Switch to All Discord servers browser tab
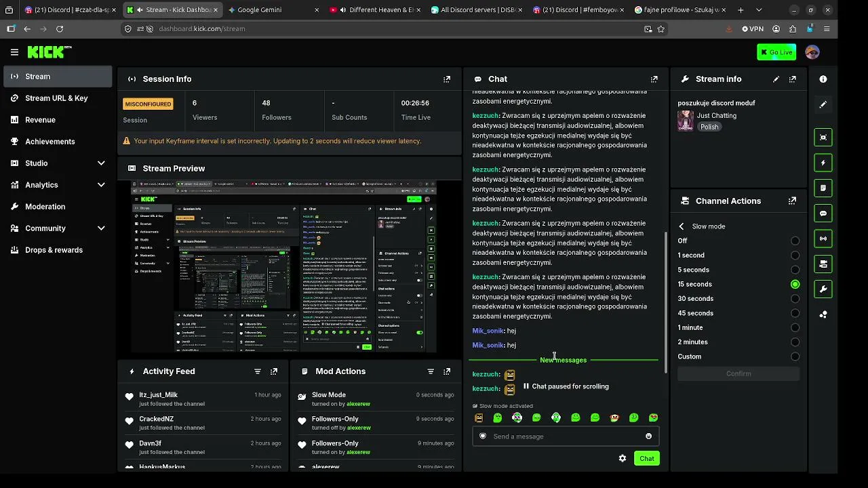The image size is (868, 488). (x=476, y=10)
